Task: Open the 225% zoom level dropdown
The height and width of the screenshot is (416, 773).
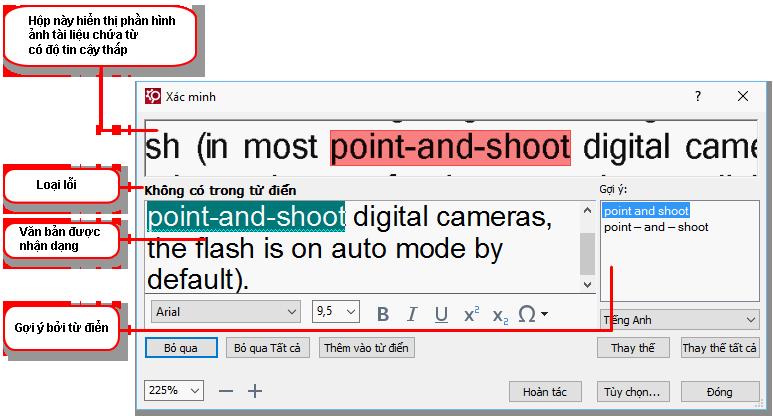Action: click(174, 391)
